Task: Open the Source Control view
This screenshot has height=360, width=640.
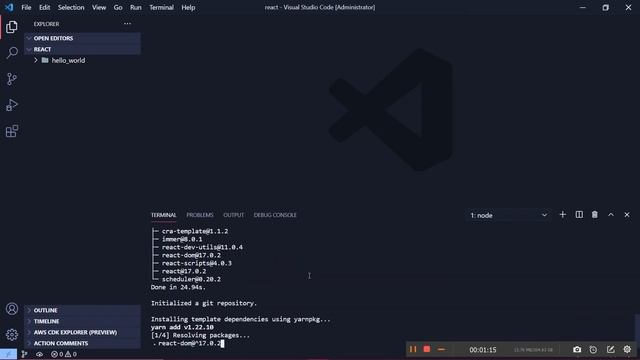Action: pos(12,79)
